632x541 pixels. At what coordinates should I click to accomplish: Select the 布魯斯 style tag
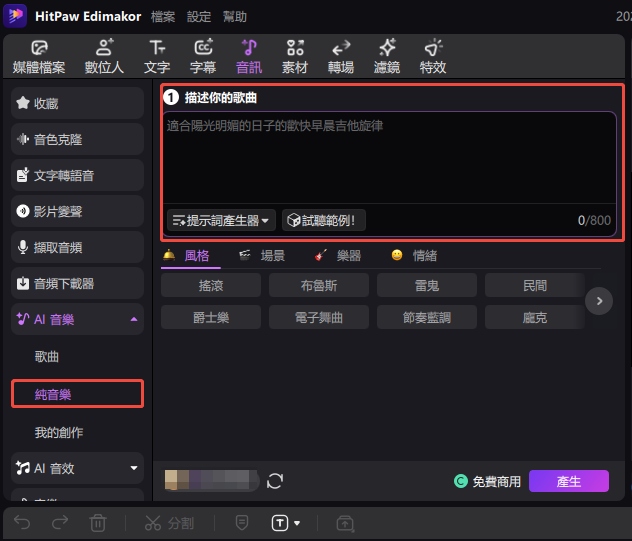(319, 285)
